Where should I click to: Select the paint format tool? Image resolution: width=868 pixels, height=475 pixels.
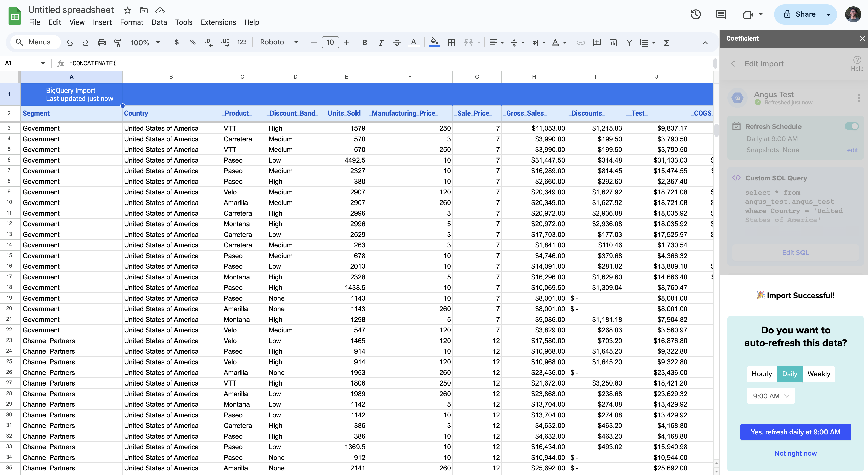[x=118, y=43]
